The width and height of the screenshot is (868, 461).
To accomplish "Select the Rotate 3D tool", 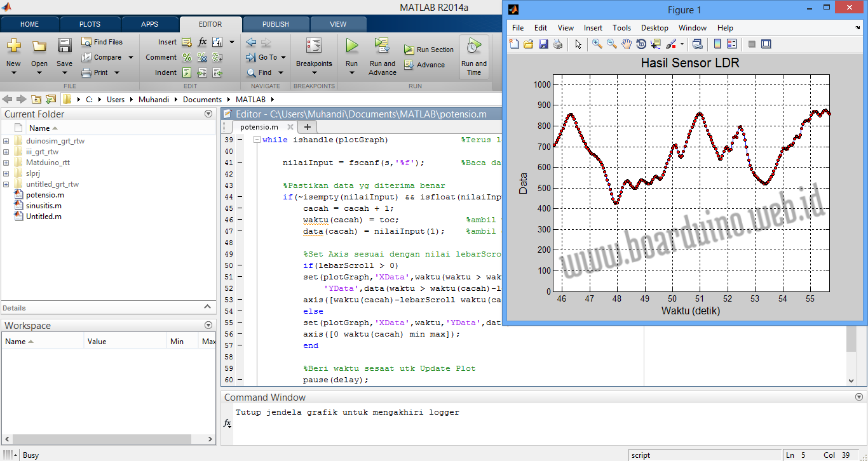I will (641, 44).
